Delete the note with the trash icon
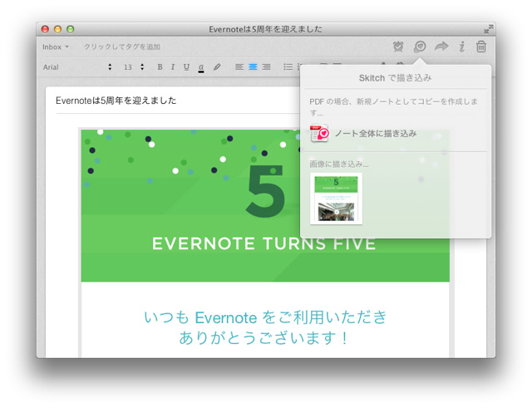Viewport: 532px width, 408px height. click(481, 47)
